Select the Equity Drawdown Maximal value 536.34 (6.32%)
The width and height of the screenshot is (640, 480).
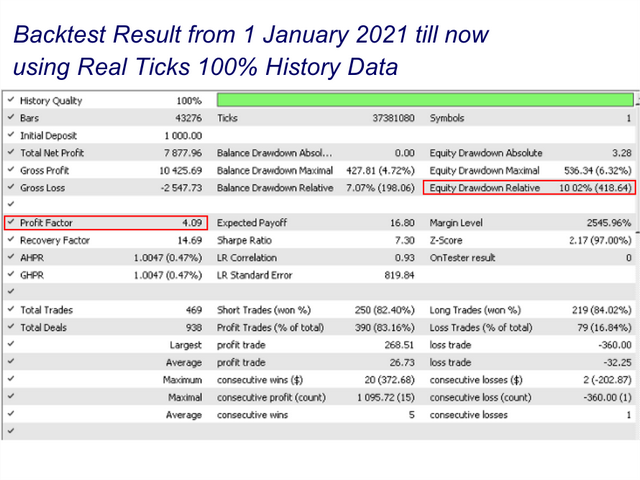pyautogui.click(x=598, y=171)
